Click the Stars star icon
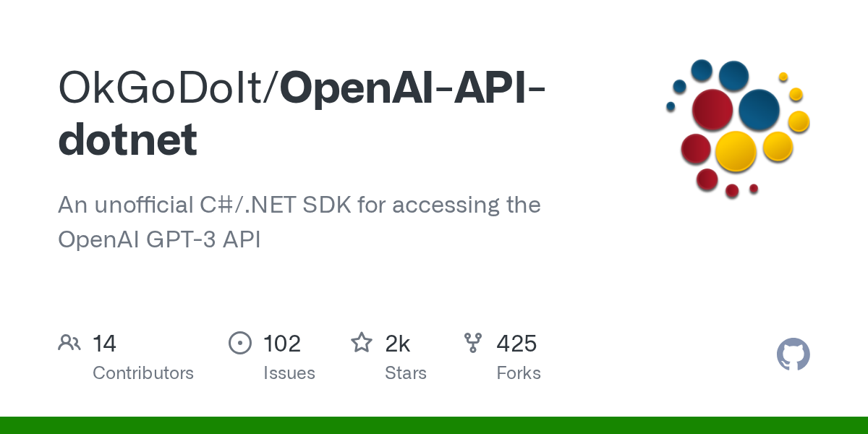Viewport: 868px width, 434px height. 362,343
